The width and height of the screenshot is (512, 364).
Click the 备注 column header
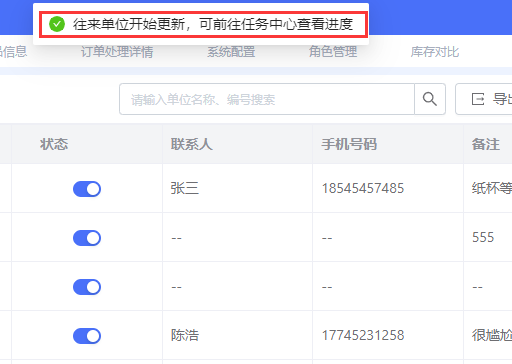(x=486, y=144)
